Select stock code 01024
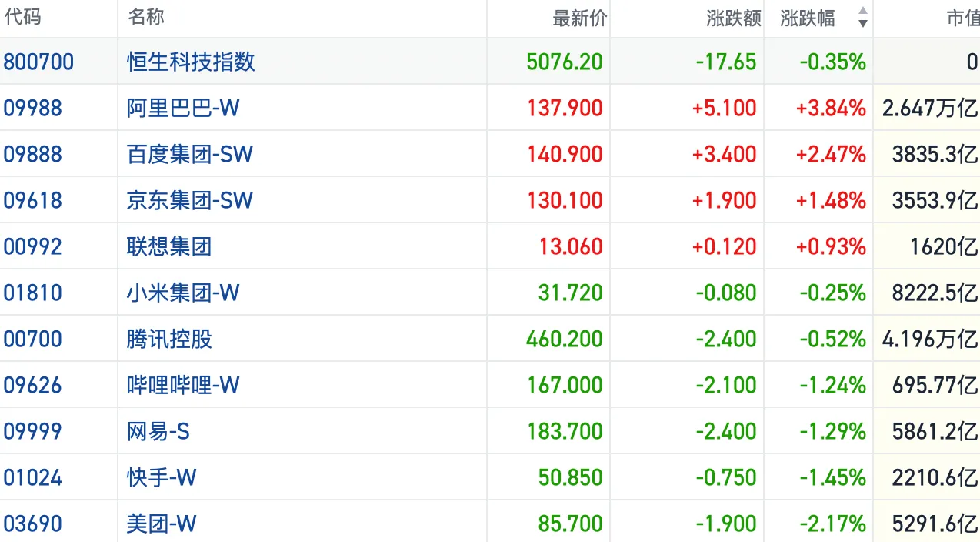This screenshot has height=542, width=980. coord(32,477)
